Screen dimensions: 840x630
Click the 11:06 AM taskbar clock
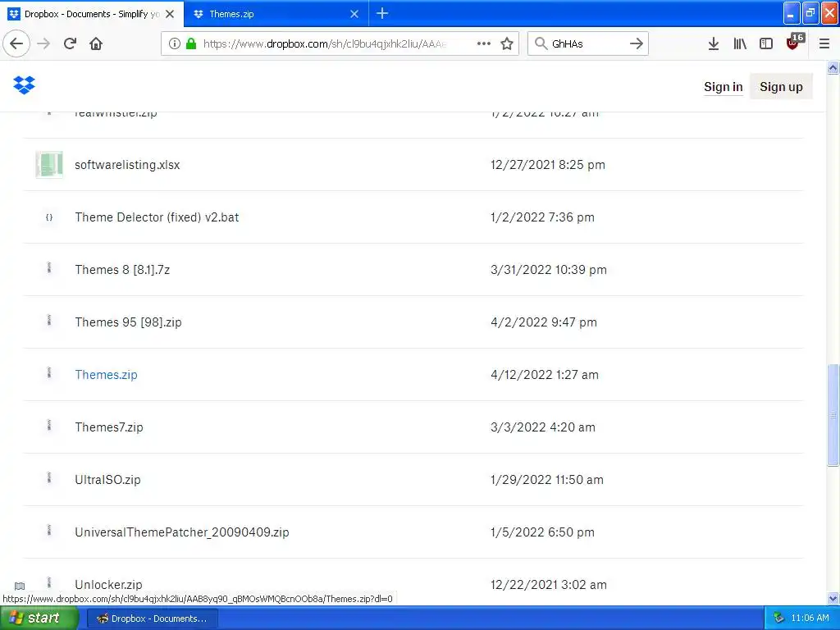(810, 619)
